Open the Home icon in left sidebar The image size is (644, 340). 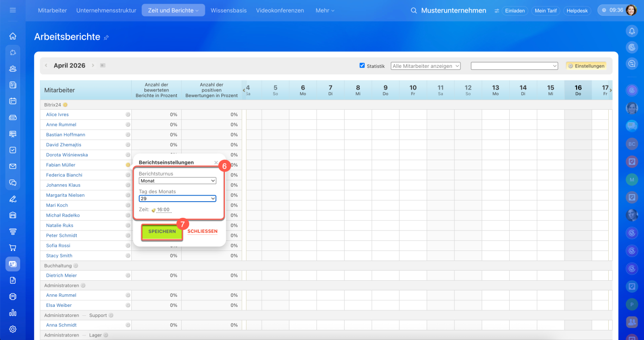click(x=13, y=36)
